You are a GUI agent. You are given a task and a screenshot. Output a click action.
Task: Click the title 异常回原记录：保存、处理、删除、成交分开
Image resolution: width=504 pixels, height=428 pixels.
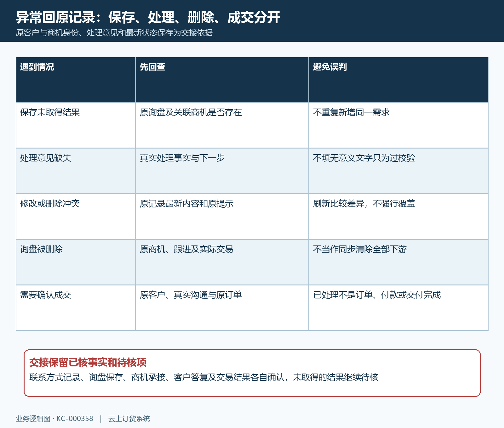tap(148, 17)
